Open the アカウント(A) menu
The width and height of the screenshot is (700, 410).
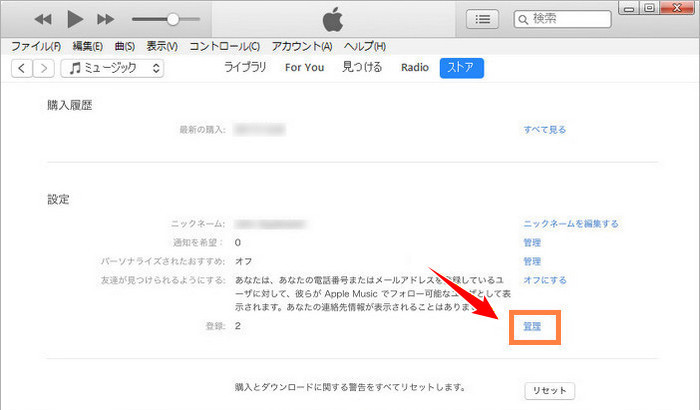[302, 46]
